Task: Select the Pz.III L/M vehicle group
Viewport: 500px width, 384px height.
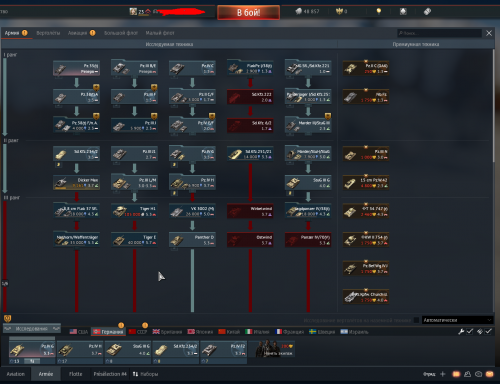Action: (134, 183)
